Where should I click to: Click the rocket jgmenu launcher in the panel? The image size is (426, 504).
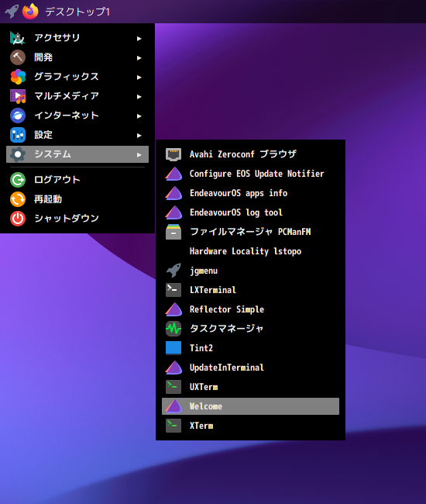pos(12,12)
